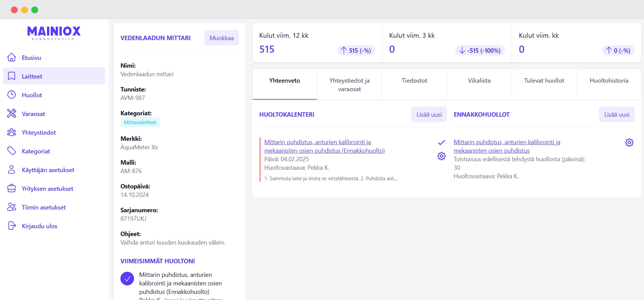The height and width of the screenshot is (300, 644).
Task: Click the Muokkaa button
Action: pyautogui.click(x=221, y=38)
